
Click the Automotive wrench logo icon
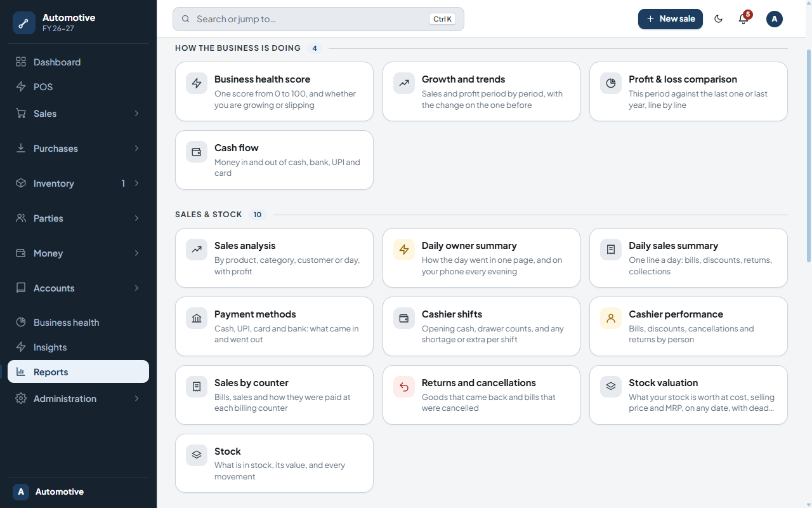point(24,23)
